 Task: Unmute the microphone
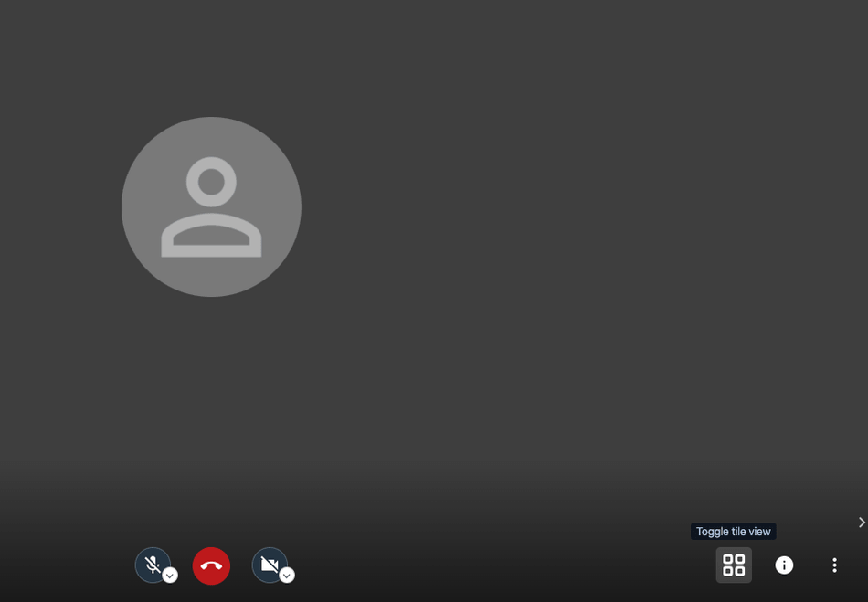click(x=153, y=565)
